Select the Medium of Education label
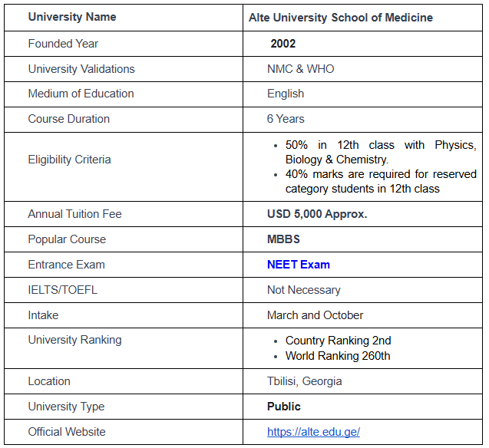This screenshot has height=448, width=489. (81, 94)
